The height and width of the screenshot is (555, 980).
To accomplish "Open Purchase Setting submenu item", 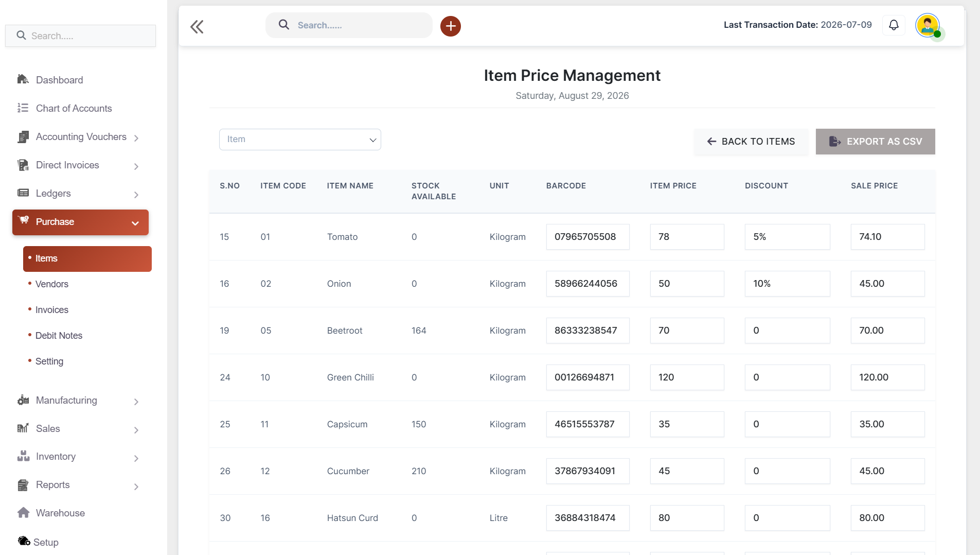I will pyautogui.click(x=49, y=361).
